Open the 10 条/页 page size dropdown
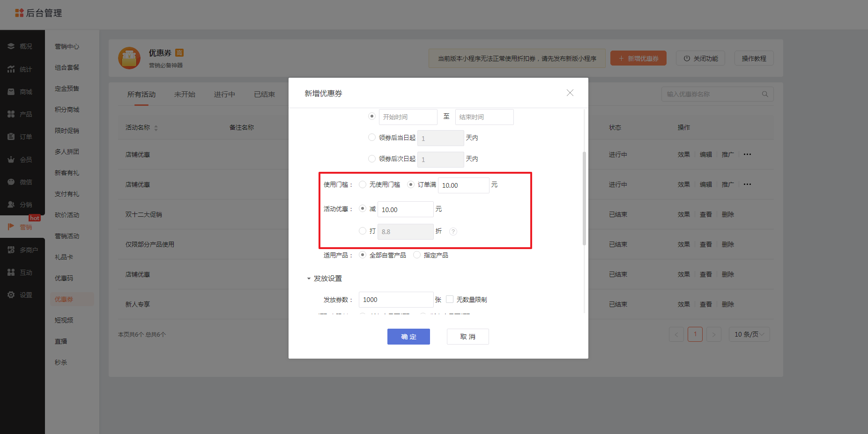 coord(749,334)
